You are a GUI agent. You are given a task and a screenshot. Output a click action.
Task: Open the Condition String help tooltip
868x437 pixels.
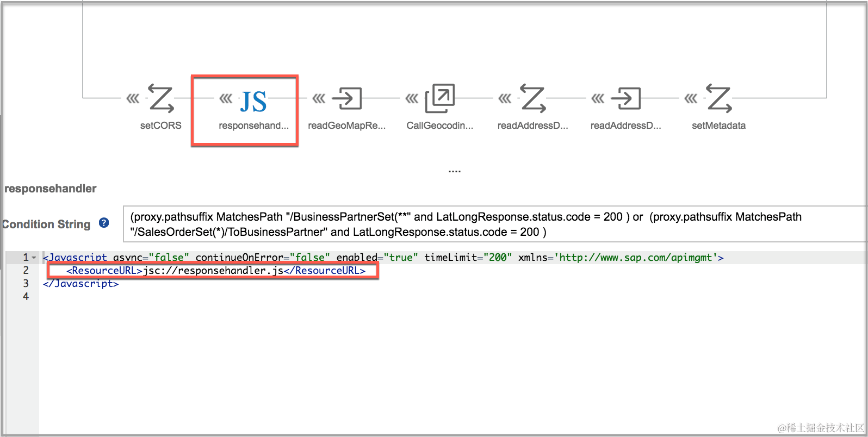coord(104,223)
